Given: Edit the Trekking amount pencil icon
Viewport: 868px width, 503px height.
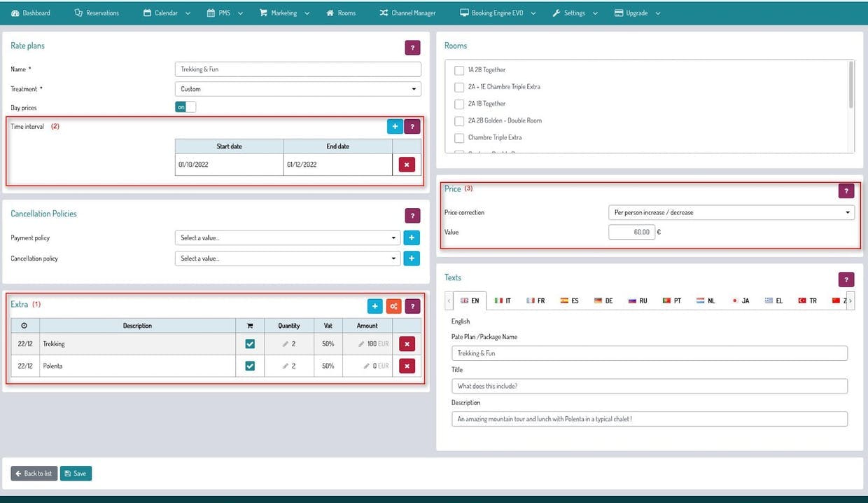Looking at the screenshot, I should click(x=361, y=344).
